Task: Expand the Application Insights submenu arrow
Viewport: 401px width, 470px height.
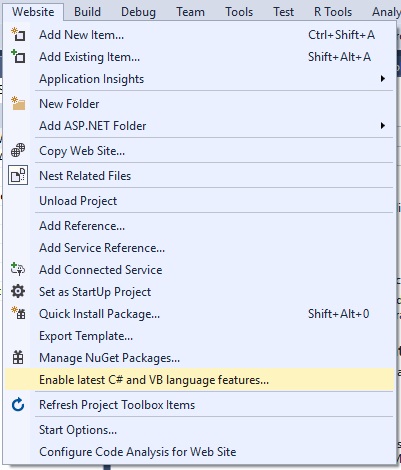Action: (x=383, y=79)
